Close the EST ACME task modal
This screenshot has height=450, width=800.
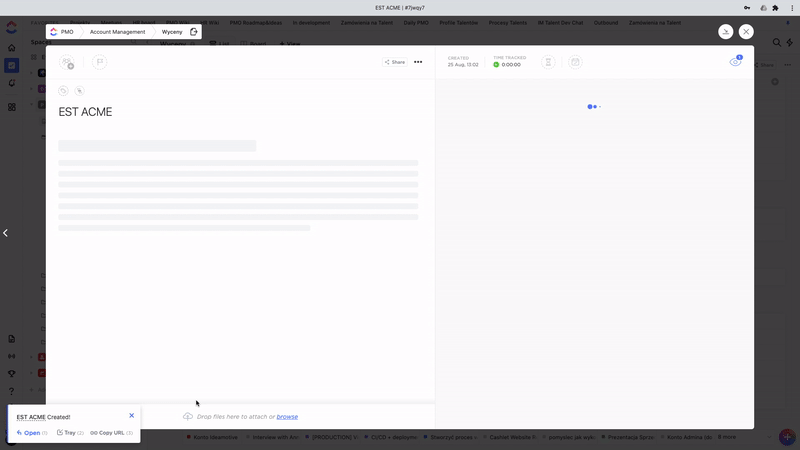746,32
